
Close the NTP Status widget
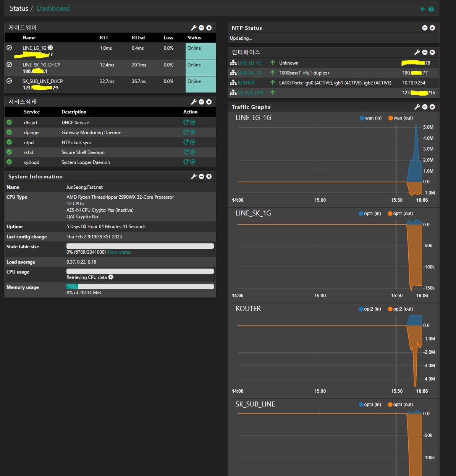click(x=432, y=28)
